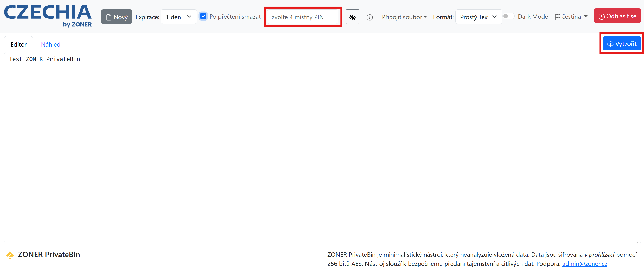644x268 pixels.
Task: Click the ZONER PrivateBin footer logo icon
Action: pos(10,255)
